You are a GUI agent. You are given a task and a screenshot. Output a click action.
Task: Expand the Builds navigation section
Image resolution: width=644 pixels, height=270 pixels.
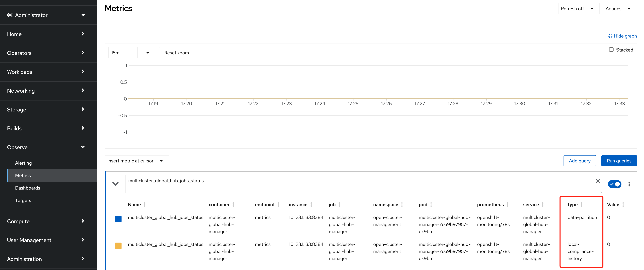coord(48,128)
